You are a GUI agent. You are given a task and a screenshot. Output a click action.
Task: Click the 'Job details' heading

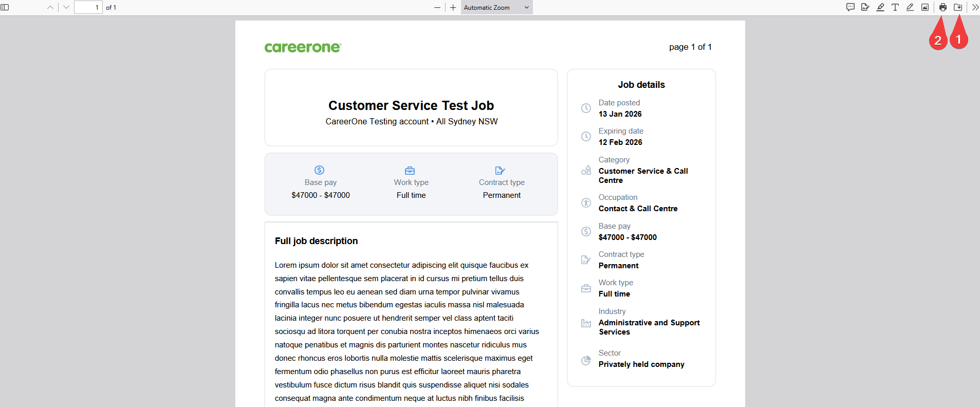click(x=641, y=85)
